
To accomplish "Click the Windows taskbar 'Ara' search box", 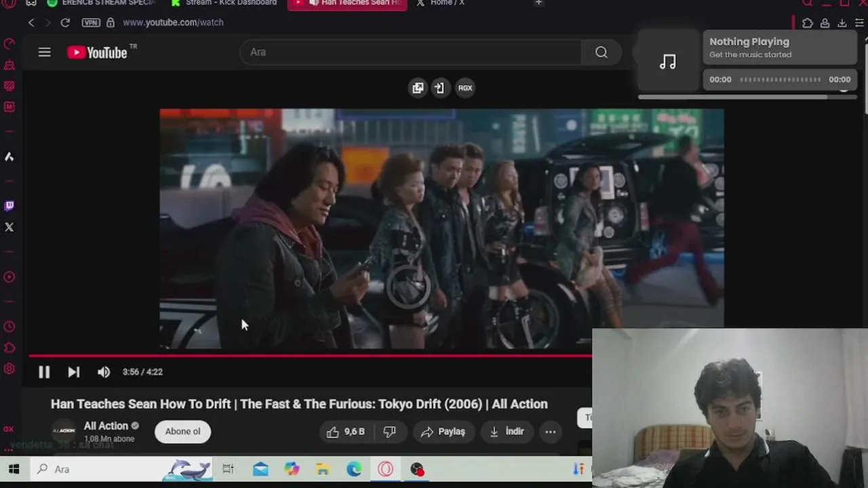I will tap(122, 469).
